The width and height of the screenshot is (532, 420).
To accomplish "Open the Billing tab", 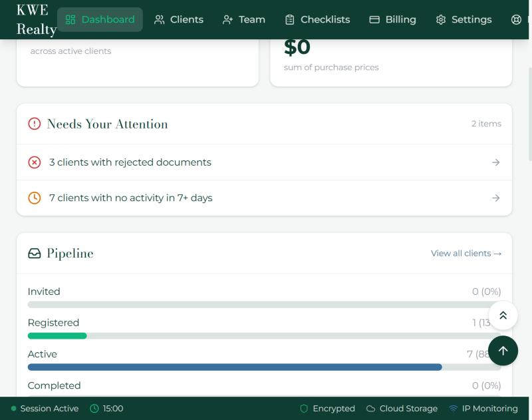I will click(x=393, y=19).
